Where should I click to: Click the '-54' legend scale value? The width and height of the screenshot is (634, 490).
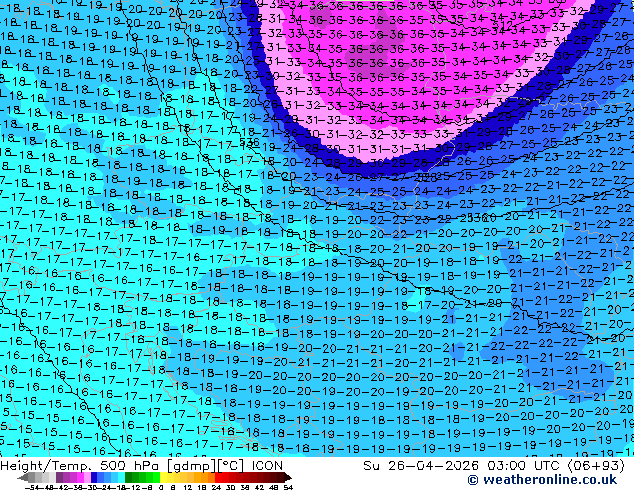32,487
